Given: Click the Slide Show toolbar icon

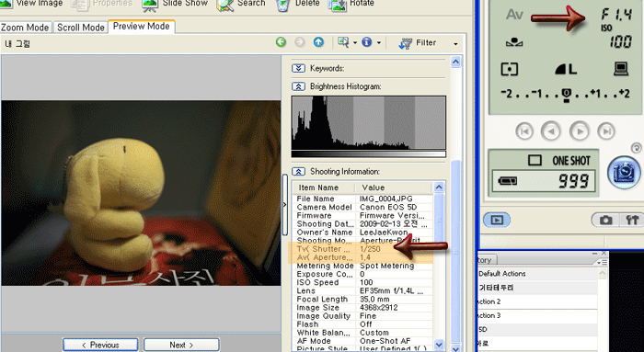Looking at the screenshot, I should tap(150, 5).
